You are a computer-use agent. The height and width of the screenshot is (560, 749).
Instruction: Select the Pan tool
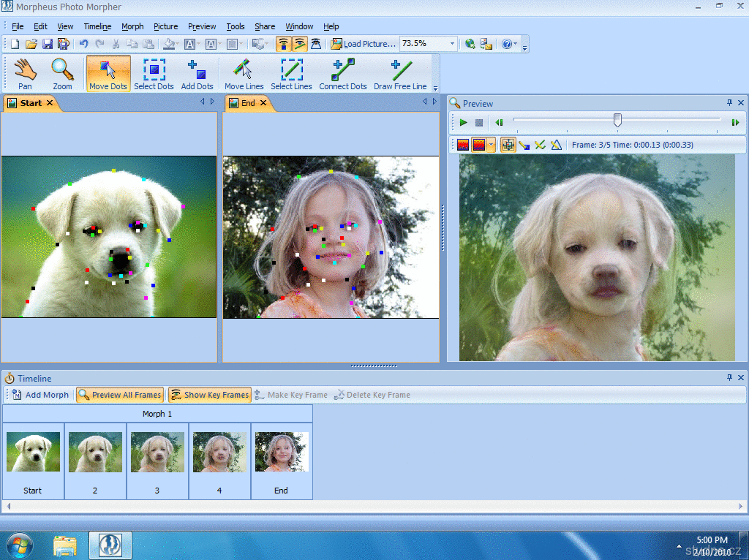pyautogui.click(x=25, y=74)
